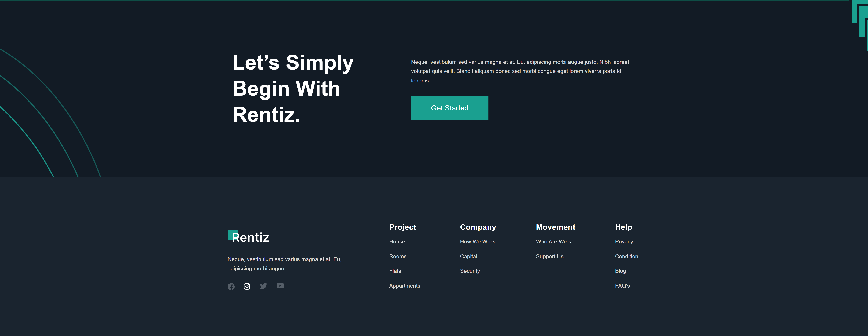The image size is (868, 336).
Task: Visit the Appartments footer link
Action: pyautogui.click(x=405, y=286)
